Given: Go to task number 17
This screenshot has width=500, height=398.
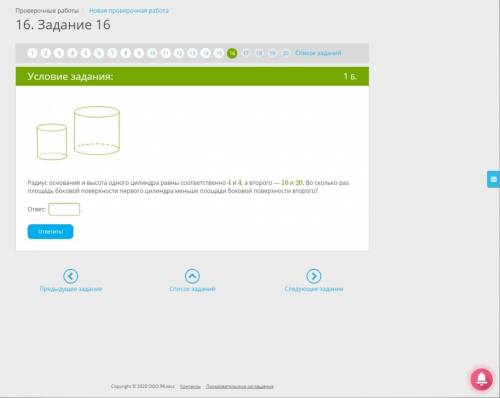Looking at the screenshot, I should (246, 53).
